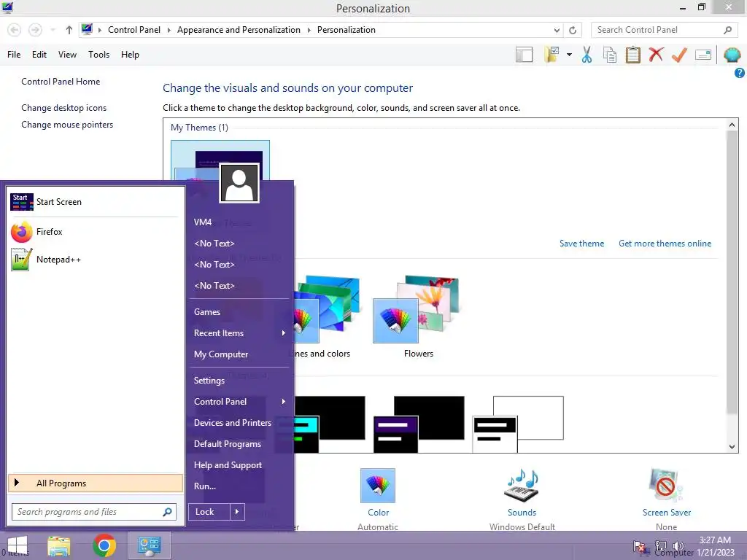
Task: Click the blue Help question mark icon
Action: click(740, 73)
